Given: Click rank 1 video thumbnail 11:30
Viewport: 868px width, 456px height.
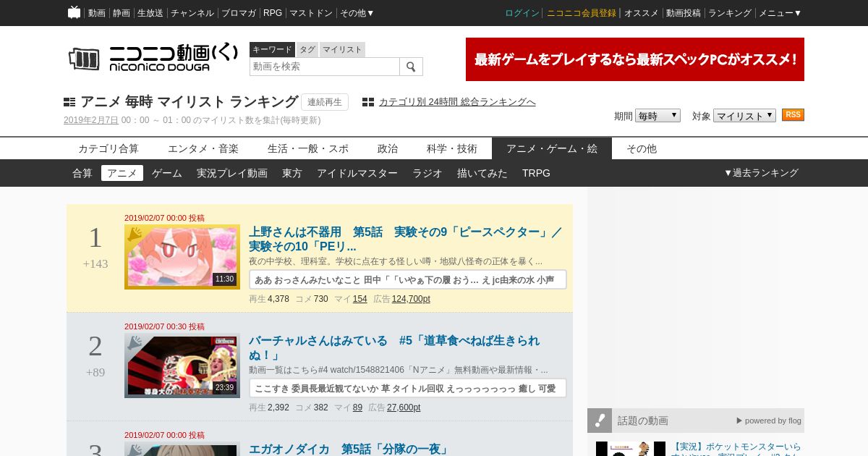Looking at the screenshot, I should (182, 257).
